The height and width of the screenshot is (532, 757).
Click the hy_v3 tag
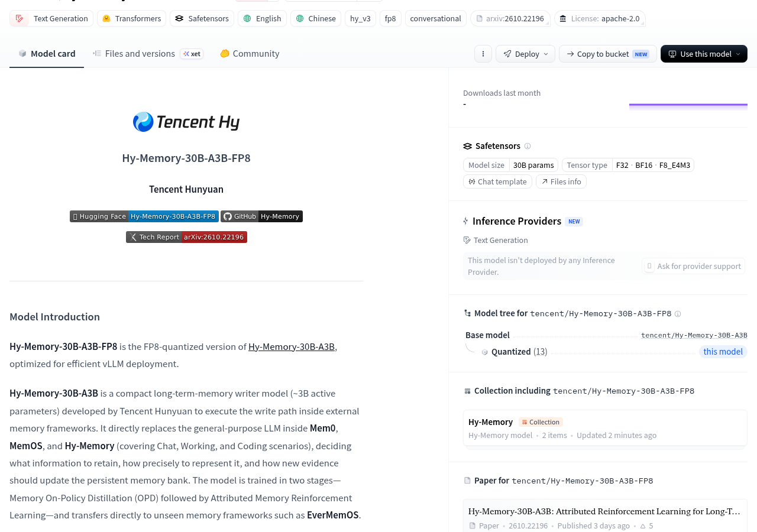[360, 18]
